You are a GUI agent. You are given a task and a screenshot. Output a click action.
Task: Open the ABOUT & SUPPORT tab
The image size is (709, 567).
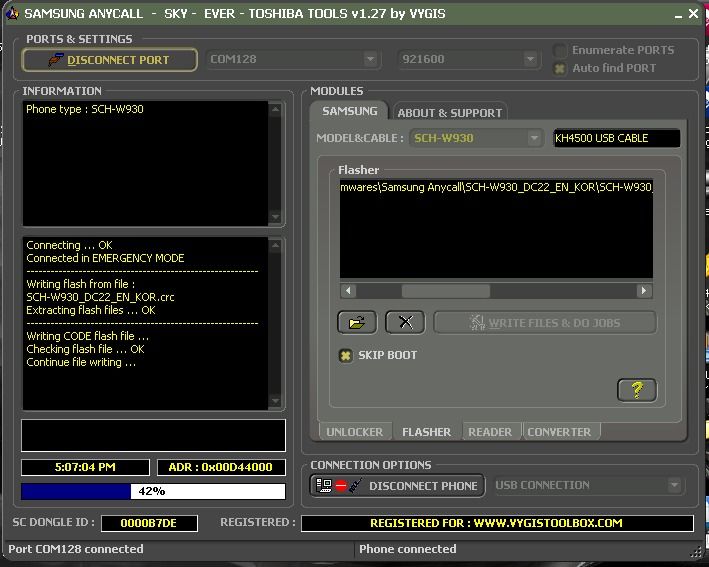(x=450, y=113)
